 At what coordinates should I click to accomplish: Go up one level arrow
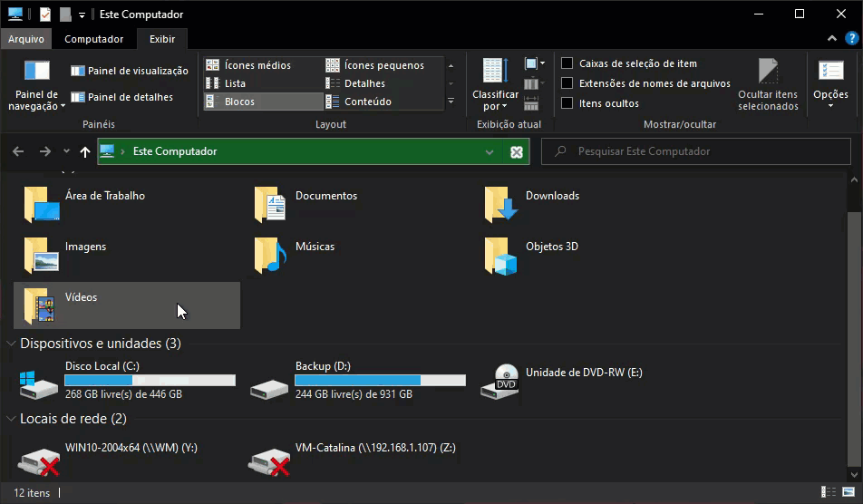[x=85, y=152]
